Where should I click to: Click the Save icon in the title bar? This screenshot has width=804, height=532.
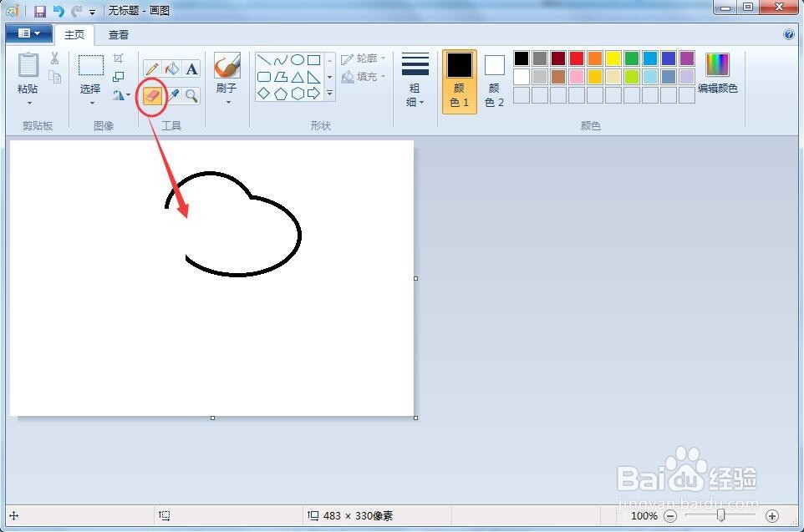click(x=40, y=11)
